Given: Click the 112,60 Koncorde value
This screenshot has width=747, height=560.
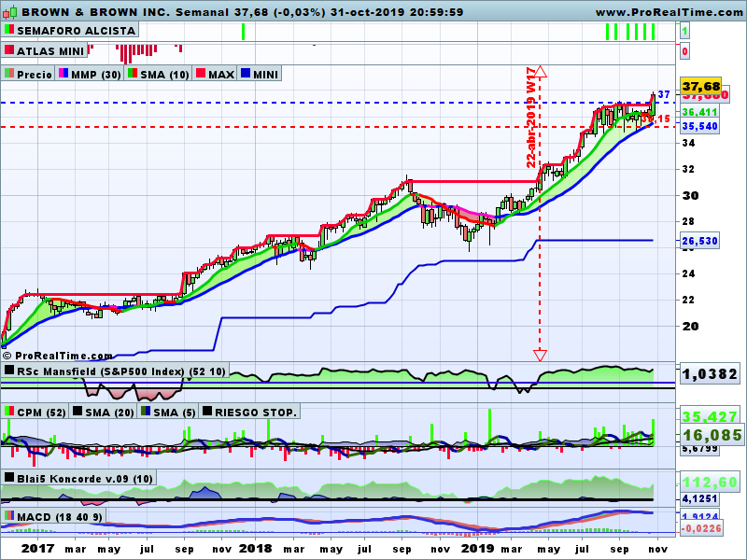Looking at the screenshot, I should (710, 483).
